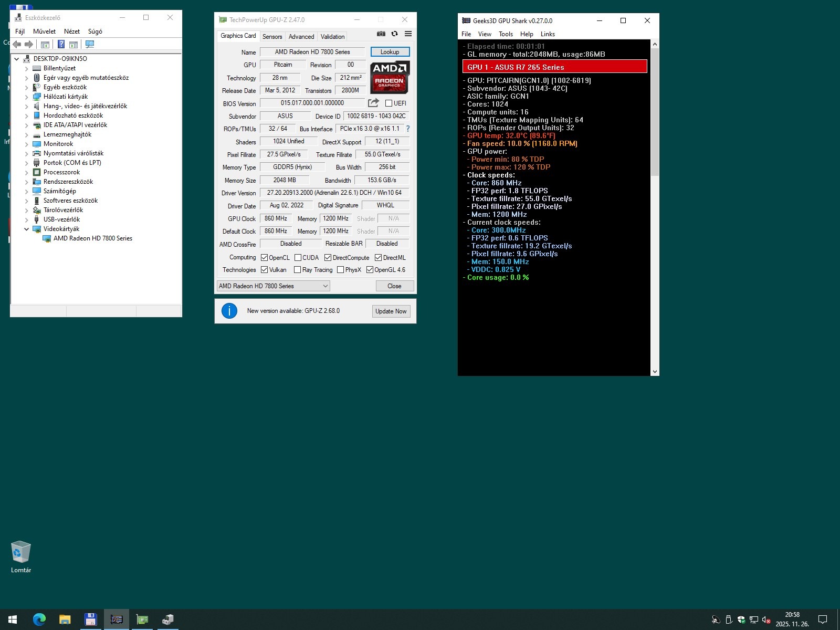Expand the USB-vezérlők node

pos(27,219)
